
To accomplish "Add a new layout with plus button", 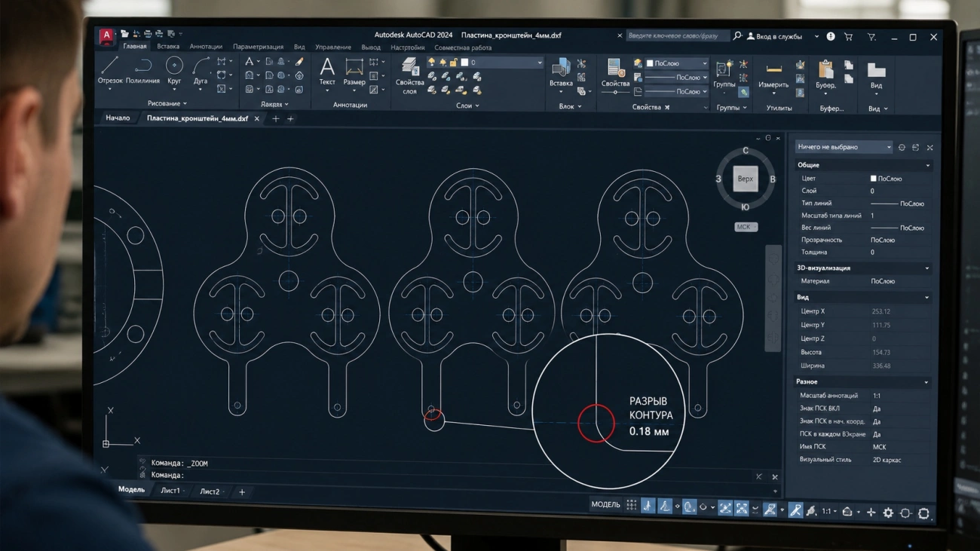I will tap(242, 492).
